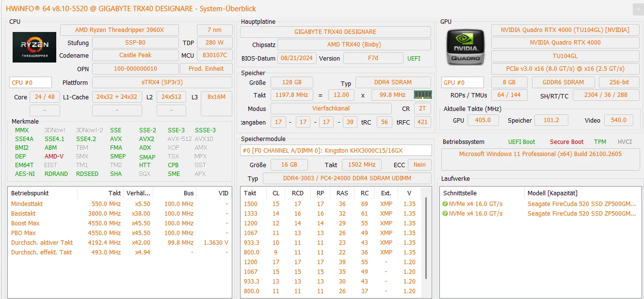The width and height of the screenshot is (644, 299).
Task: Open the GPU #0 selector dropdown
Action: pyautogui.click(x=463, y=82)
